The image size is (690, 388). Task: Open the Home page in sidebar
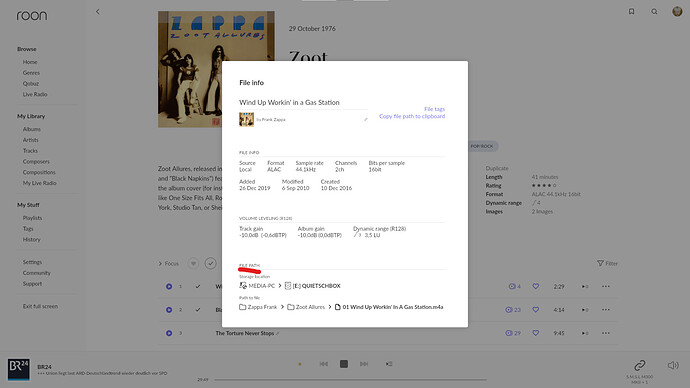[x=30, y=62]
